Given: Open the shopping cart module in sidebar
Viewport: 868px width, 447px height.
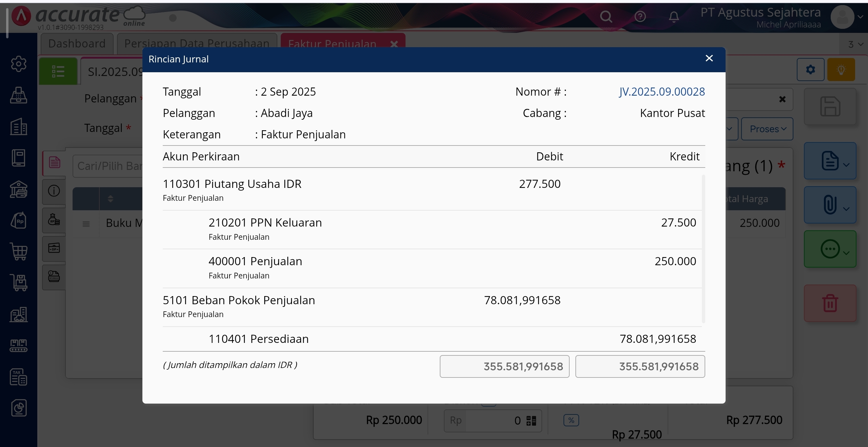Looking at the screenshot, I should coord(18,252).
